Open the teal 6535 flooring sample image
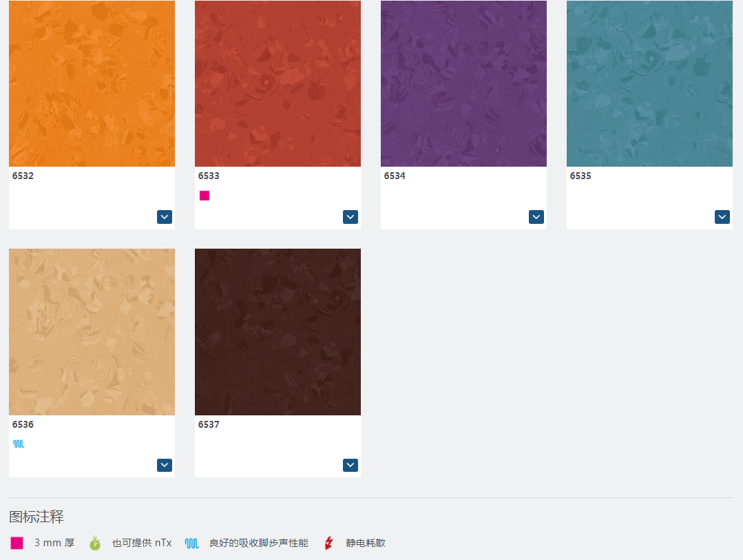Image resolution: width=743 pixels, height=560 pixels. (x=649, y=83)
